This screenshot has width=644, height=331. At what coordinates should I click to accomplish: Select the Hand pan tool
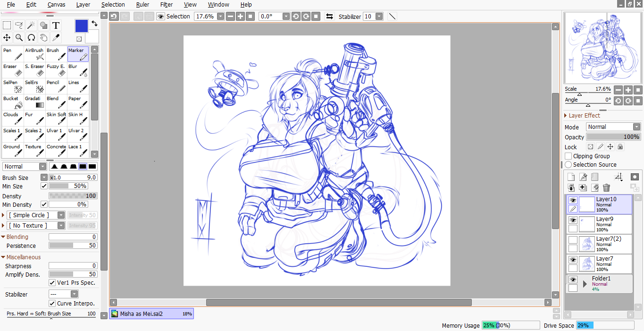[x=43, y=37]
